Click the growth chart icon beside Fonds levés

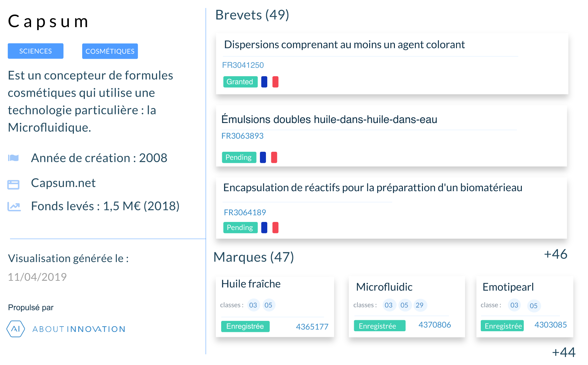(x=14, y=207)
